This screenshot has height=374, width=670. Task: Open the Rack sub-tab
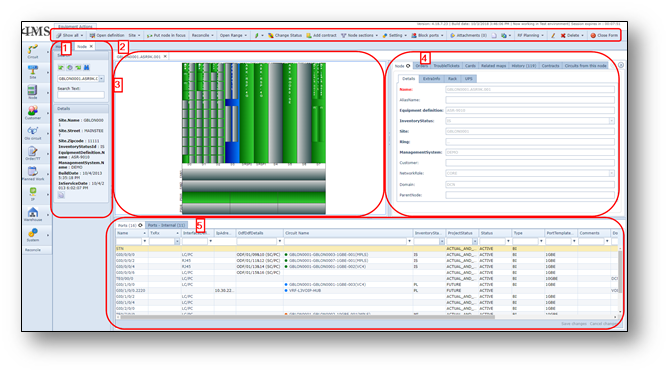click(453, 79)
